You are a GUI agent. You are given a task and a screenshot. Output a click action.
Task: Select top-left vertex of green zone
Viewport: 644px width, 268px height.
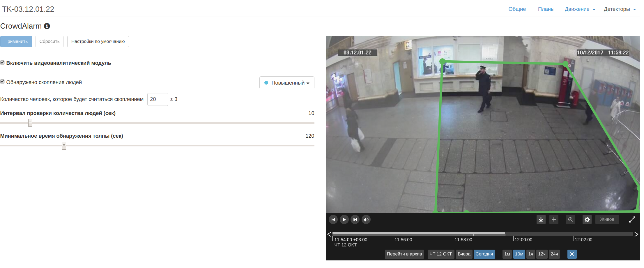coord(442,61)
